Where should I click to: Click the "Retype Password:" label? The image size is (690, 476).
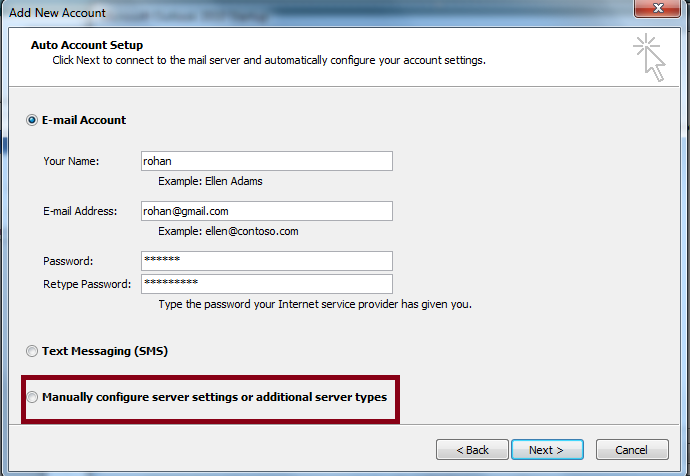click(88, 284)
